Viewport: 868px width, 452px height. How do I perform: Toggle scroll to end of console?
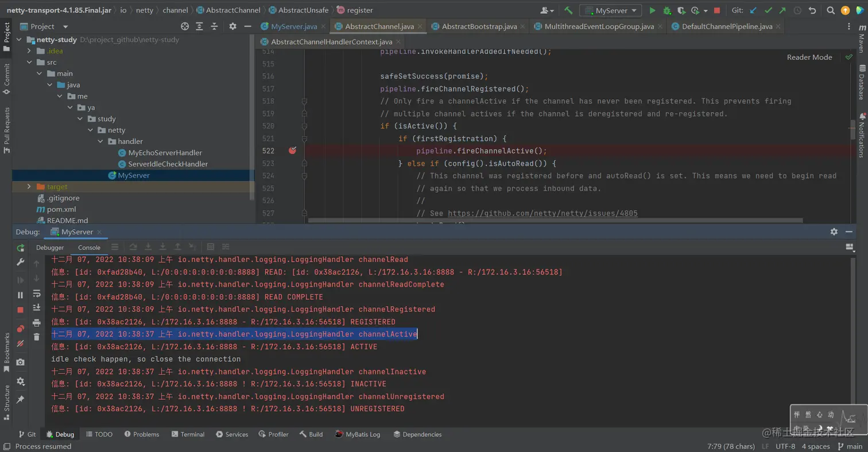[x=37, y=308]
